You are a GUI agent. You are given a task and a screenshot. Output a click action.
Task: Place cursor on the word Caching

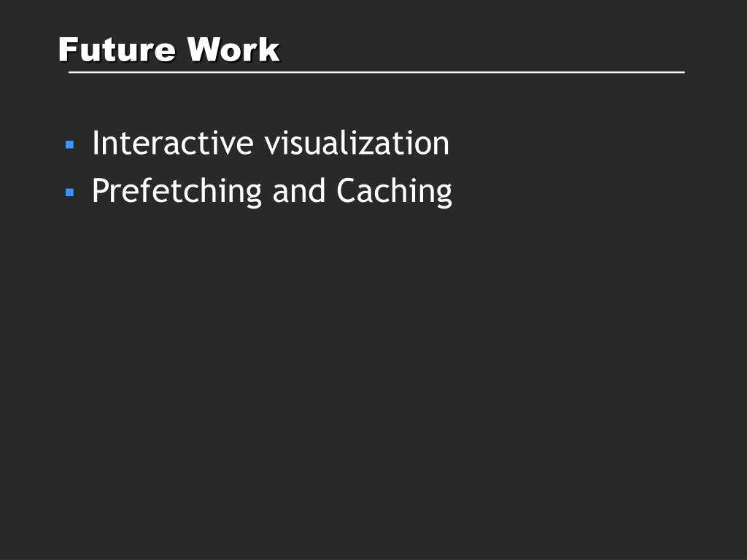[395, 192]
